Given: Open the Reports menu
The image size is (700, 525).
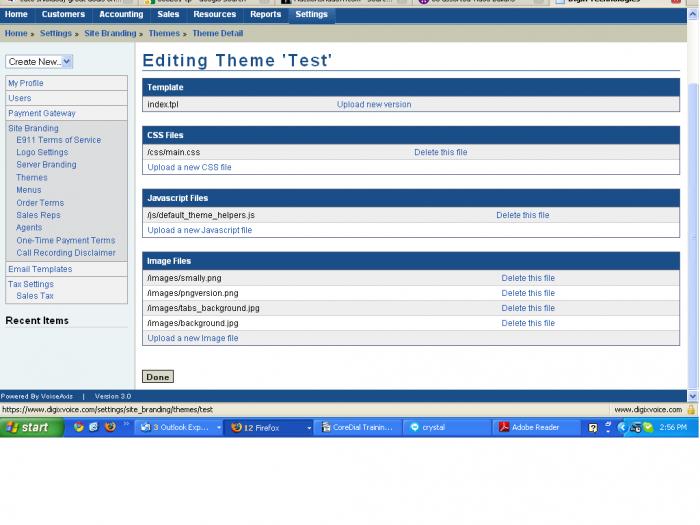Looking at the screenshot, I should (266, 14).
